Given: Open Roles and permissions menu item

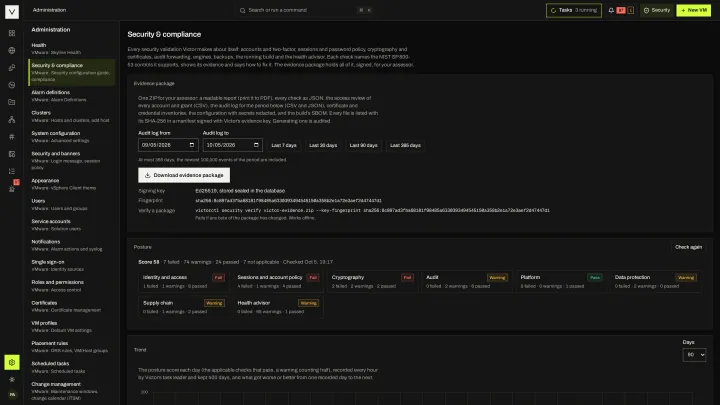Looking at the screenshot, I should [x=71, y=286].
